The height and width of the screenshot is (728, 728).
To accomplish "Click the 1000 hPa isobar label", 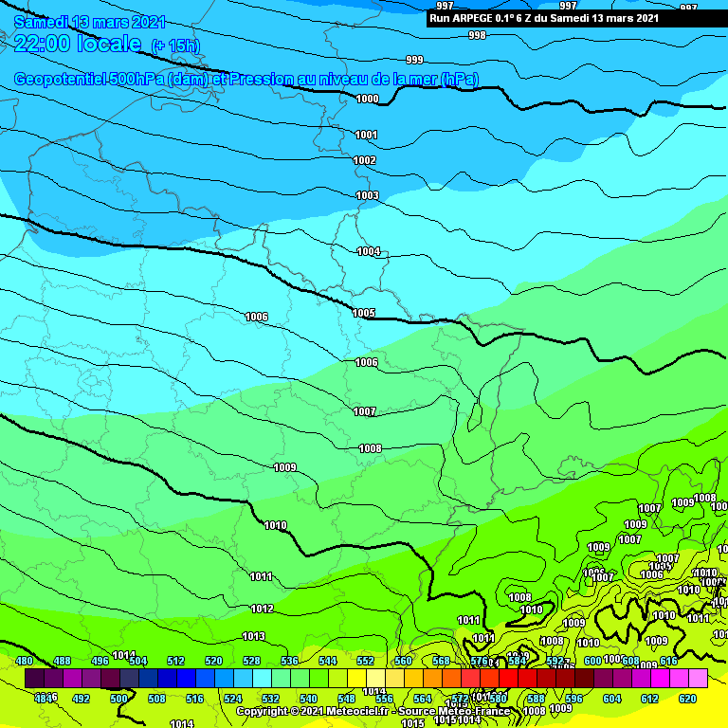I will (368, 99).
